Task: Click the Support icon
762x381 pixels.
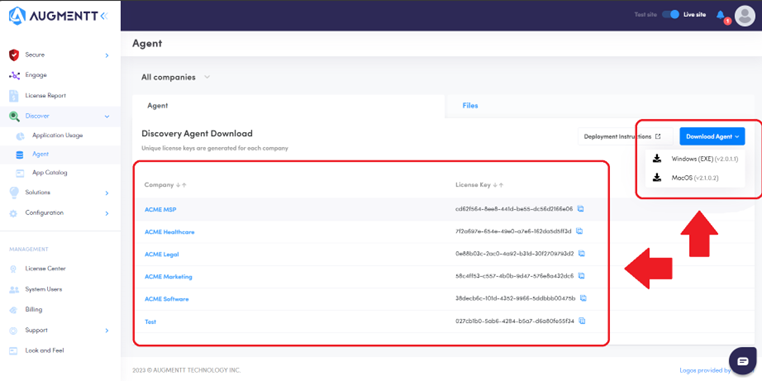Action: (x=14, y=330)
